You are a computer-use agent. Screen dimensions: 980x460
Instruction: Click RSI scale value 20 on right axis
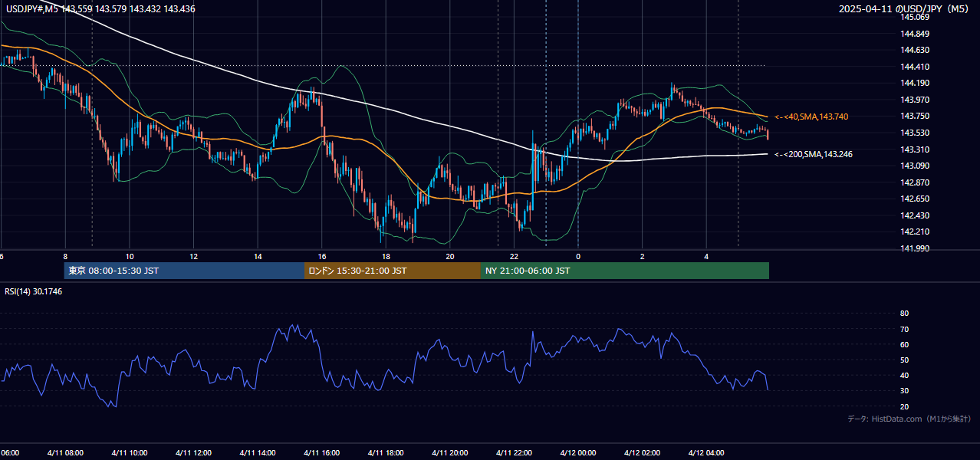point(904,406)
